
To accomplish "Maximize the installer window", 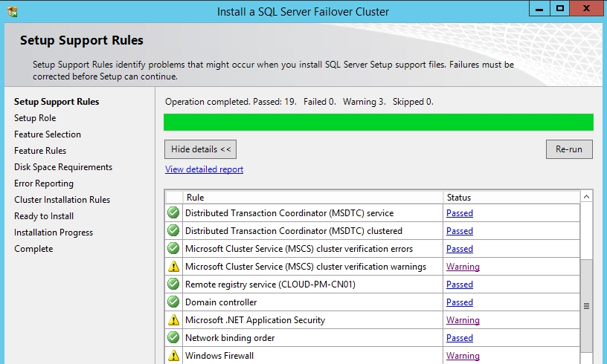I will pos(560,8).
